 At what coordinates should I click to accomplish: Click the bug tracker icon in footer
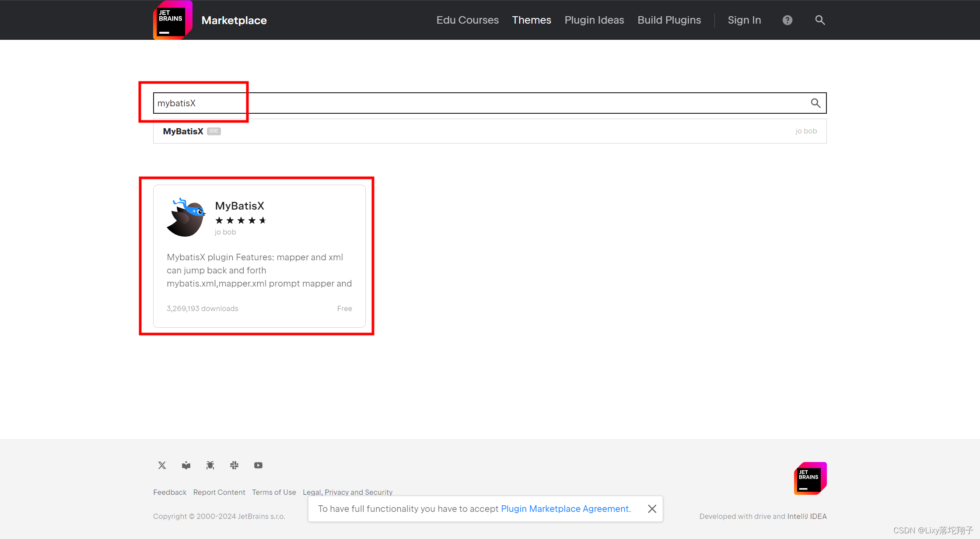pyautogui.click(x=210, y=465)
